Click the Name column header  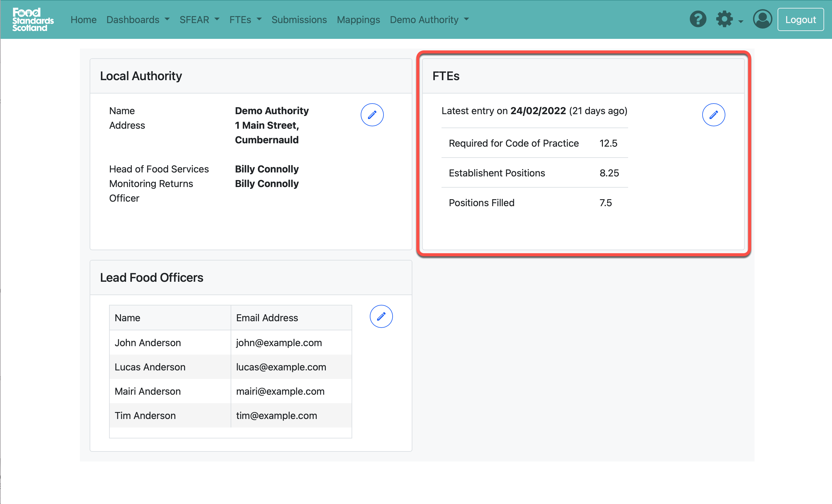pyautogui.click(x=170, y=318)
